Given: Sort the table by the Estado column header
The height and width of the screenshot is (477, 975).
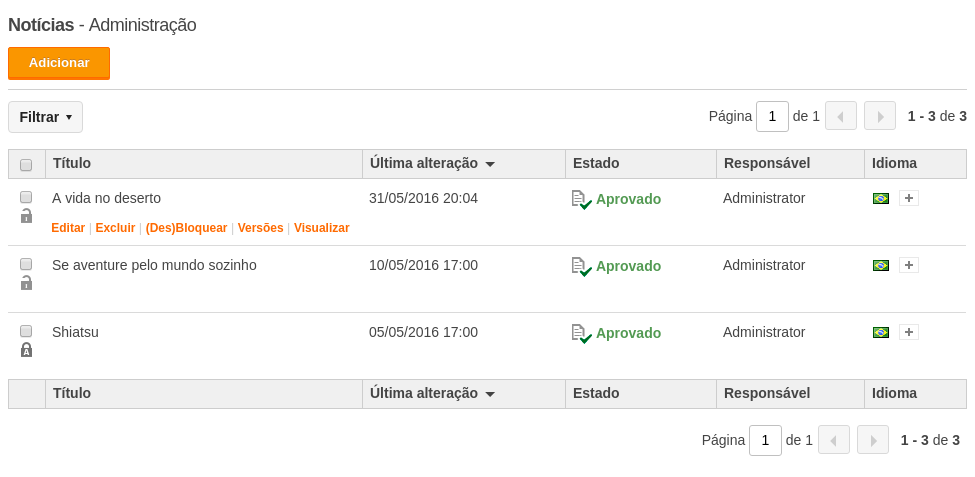Looking at the screenshot, I should pos(596,164).
